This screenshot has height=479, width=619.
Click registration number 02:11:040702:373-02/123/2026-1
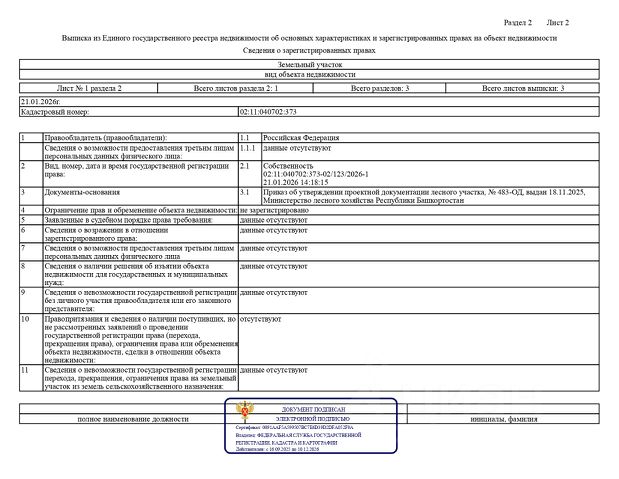pyautogui.click(x=315, y=174)
